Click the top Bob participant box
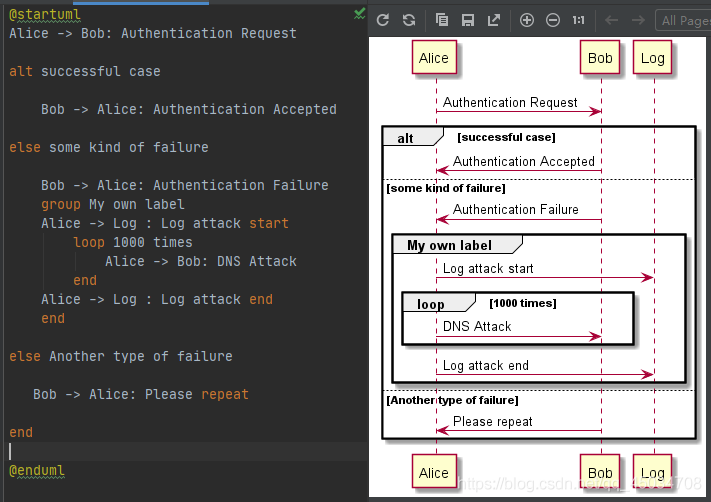The image size is (711, 502). (x=600, y=58)
